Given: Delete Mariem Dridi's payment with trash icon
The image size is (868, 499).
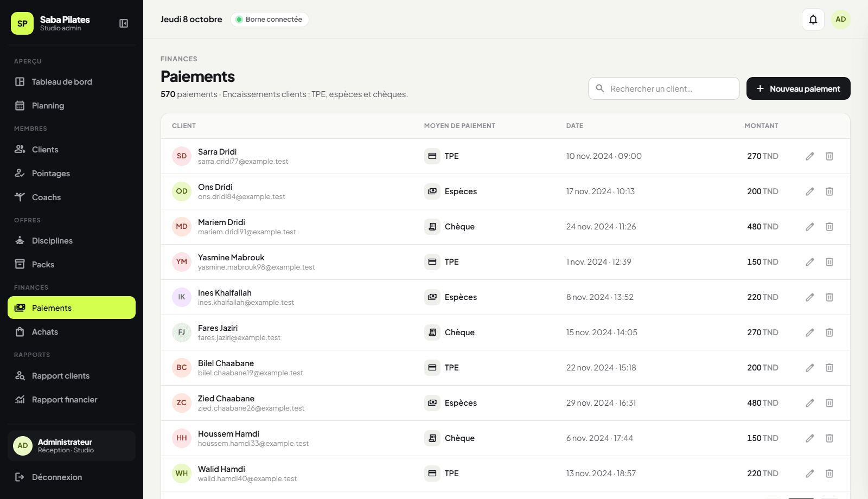Looking at the screenshot, I should pyautogui.click(x=829, y=227).
